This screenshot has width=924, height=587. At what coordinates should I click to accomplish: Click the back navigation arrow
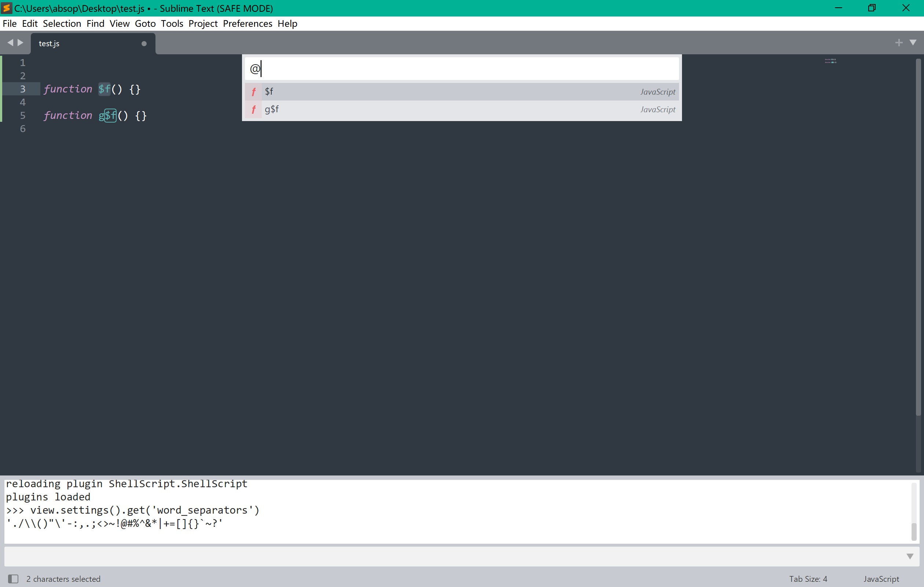point(10,43)
